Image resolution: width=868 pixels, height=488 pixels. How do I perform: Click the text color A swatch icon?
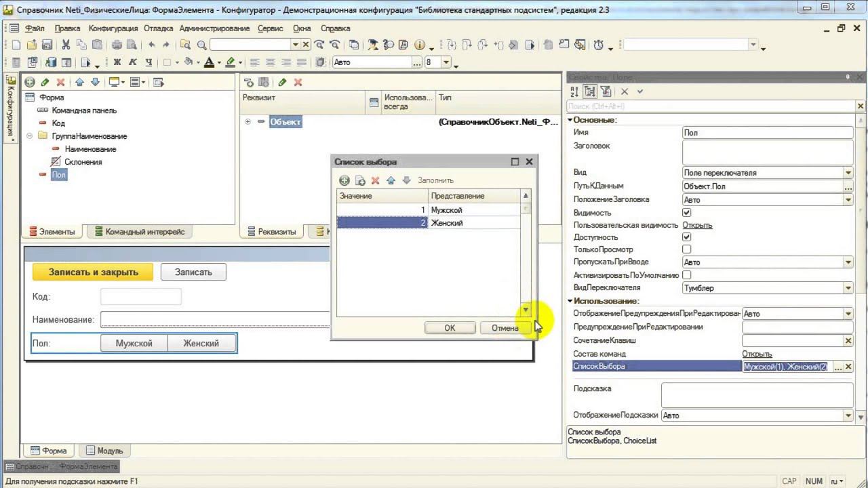(209, 62)
